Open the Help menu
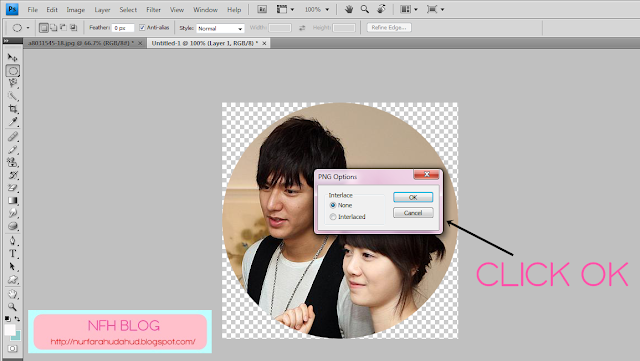 [234, 9]
